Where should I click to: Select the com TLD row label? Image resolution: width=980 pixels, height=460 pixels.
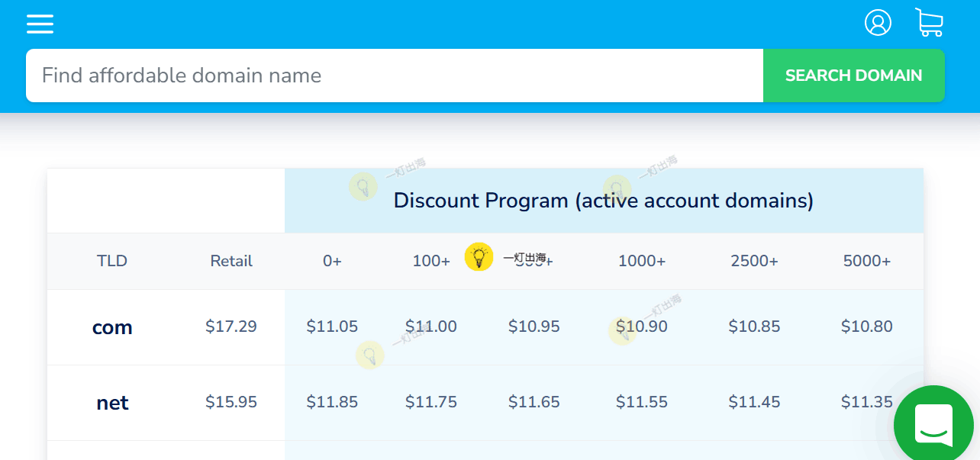coord(112,327)
